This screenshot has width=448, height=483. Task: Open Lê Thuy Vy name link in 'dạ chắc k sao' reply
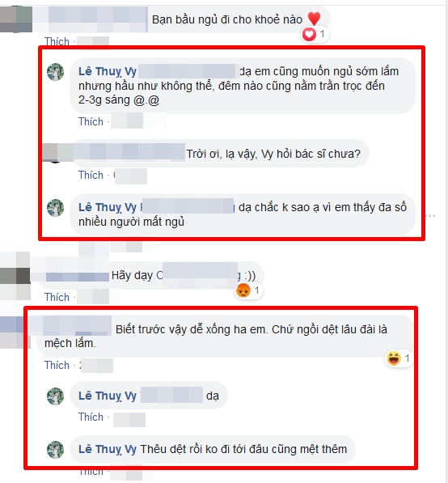coord(108,207)
